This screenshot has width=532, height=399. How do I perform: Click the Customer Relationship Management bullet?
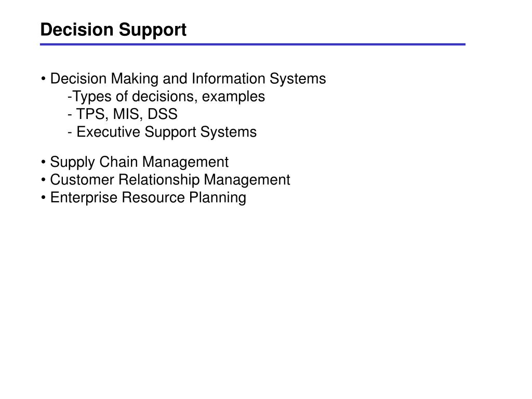click(166, 180)
